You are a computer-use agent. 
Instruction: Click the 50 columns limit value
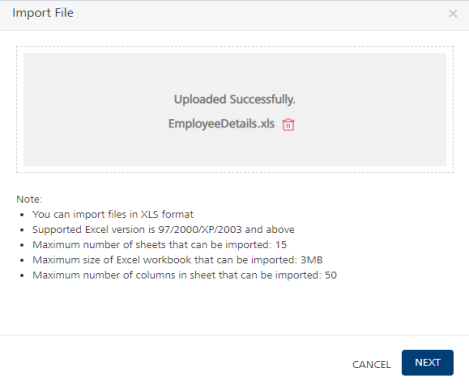point(331,275)
